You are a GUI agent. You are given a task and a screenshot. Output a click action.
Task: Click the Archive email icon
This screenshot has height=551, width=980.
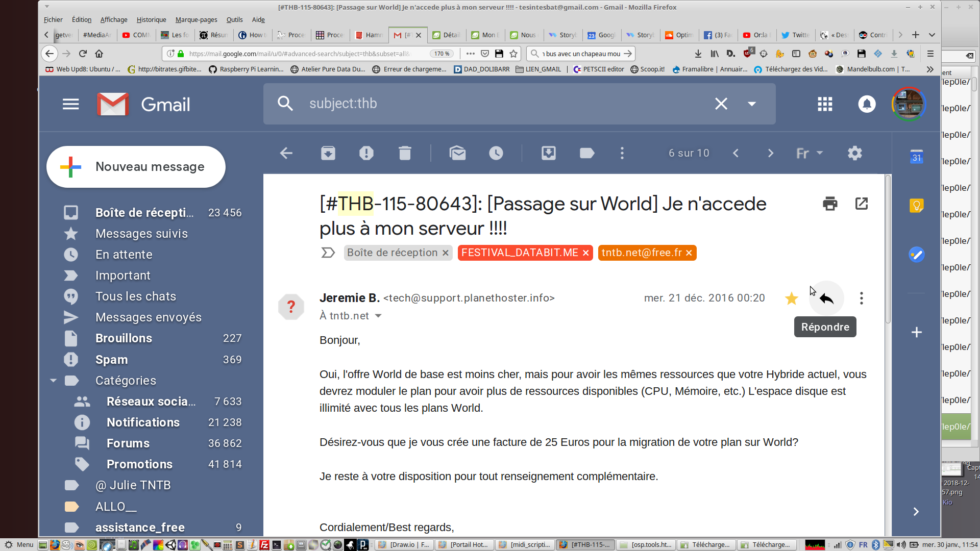coord(328,153)
